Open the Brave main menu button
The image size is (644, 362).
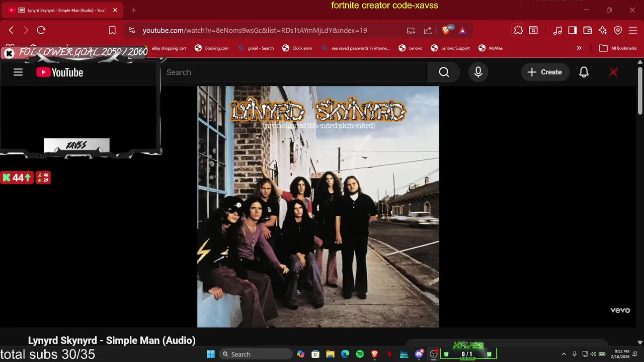coord(633,30)
